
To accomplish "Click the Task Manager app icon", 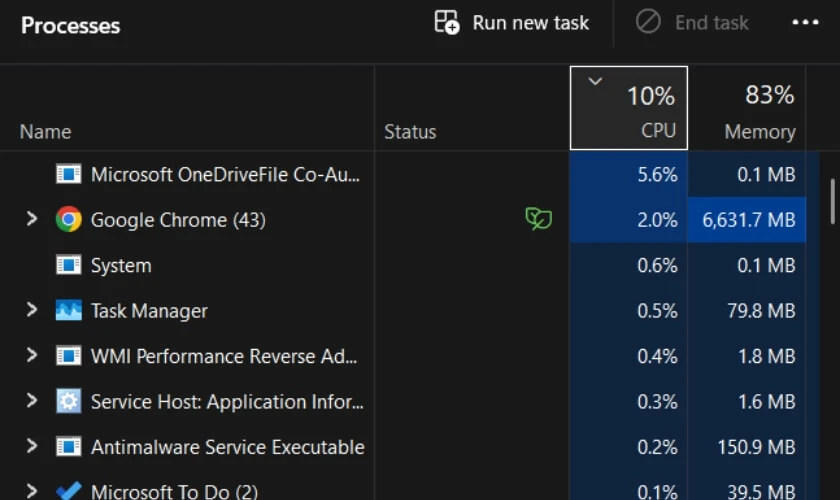I will point(69,310).
